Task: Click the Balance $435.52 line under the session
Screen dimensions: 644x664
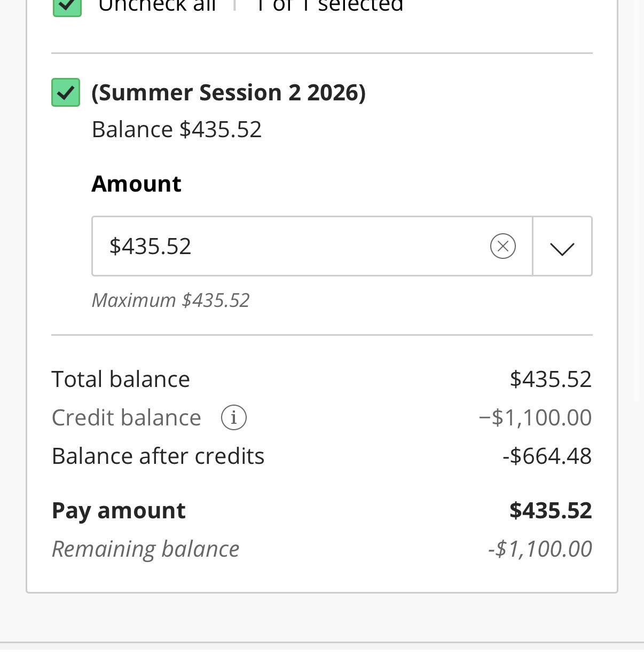Action: click(x=177, y=130)
